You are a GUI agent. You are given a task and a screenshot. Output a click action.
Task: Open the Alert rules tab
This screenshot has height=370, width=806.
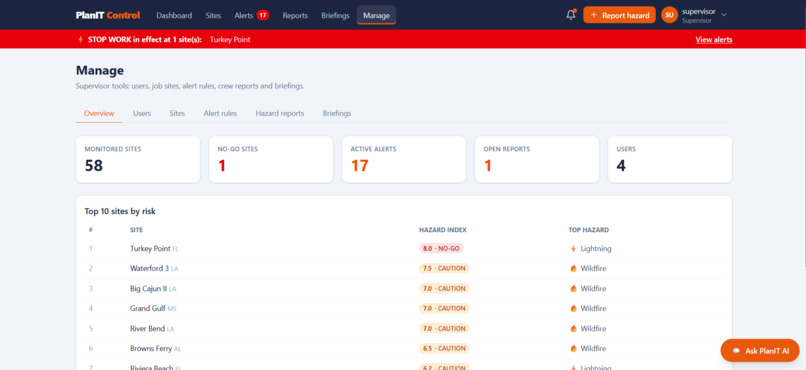(x=220, y=114)
